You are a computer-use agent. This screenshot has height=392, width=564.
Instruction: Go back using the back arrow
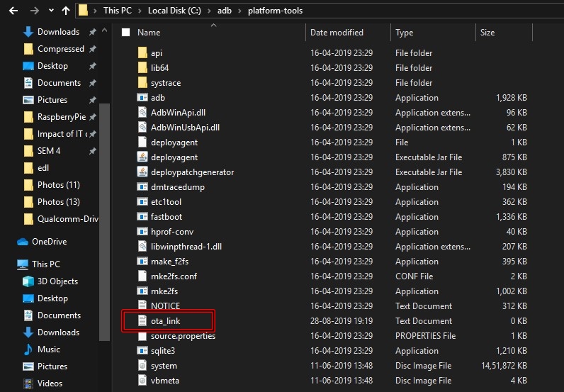coord(13,11)
